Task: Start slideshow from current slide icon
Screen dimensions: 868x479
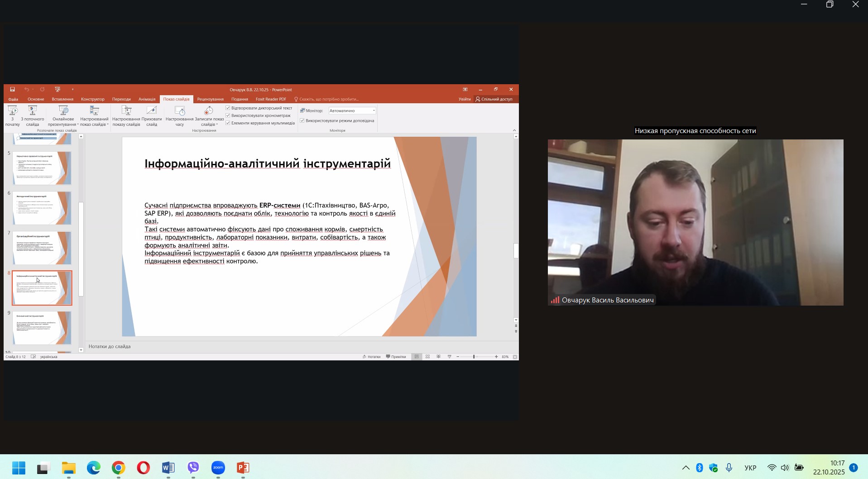Action: tap(32, 111)
